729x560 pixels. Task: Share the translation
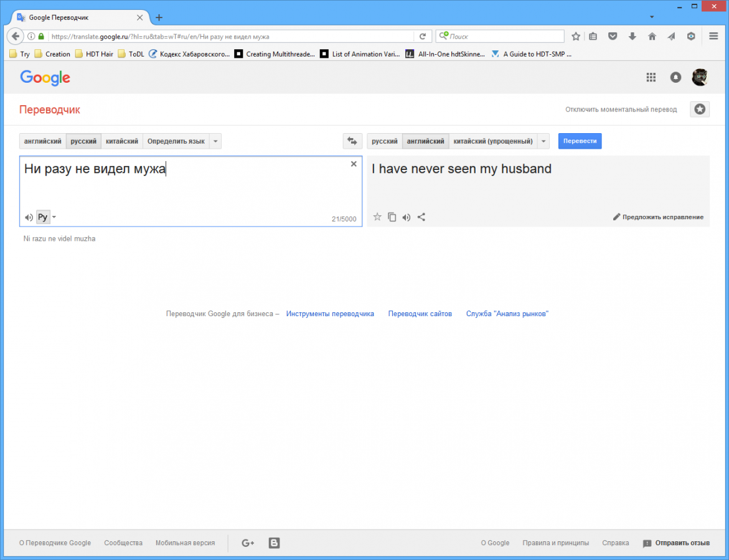click(421, 217)
